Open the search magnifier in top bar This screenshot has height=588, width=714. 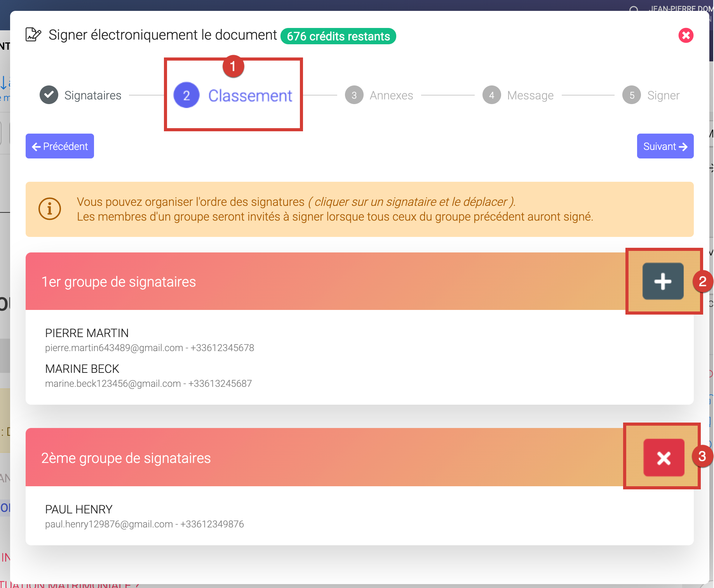point(634,9)
